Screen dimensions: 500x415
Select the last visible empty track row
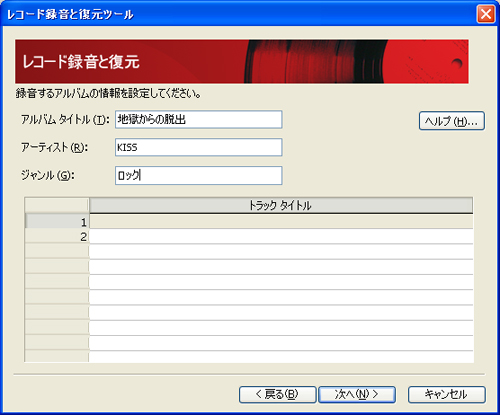click(x=281, y=356)
